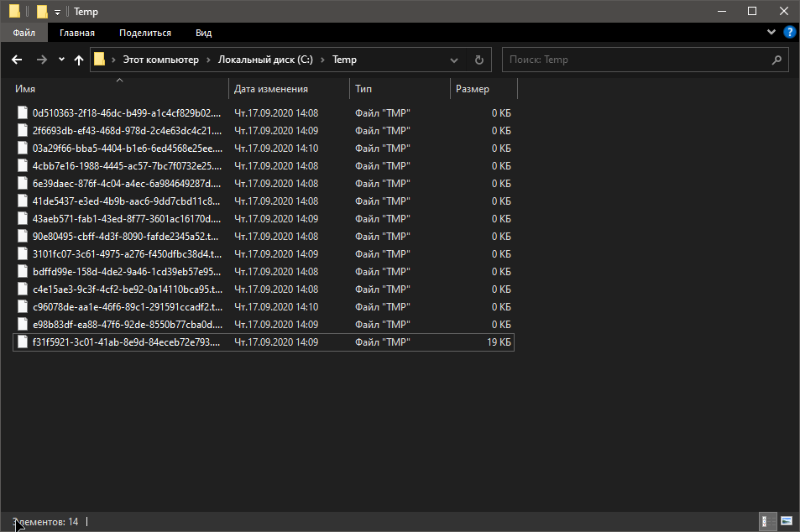The width and height of the screenshot is (800, 532).
Task: Click the search magnifier icon
Action: tap(776, 60)
